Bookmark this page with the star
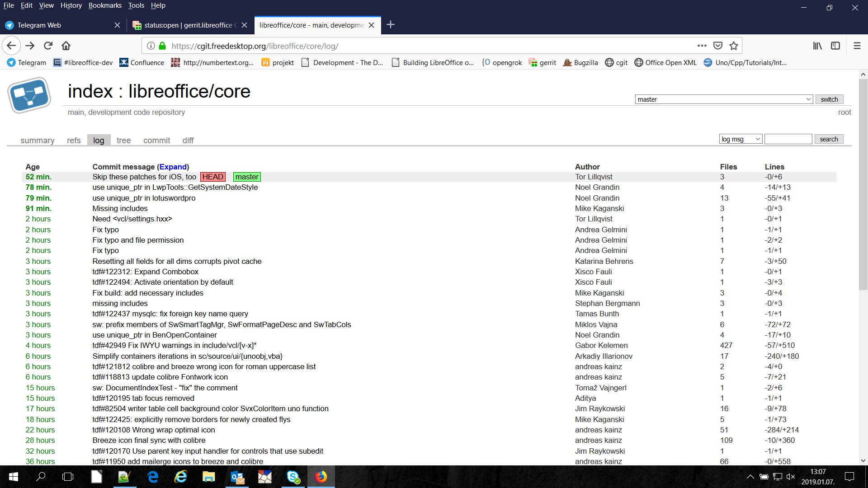Screen dimensions: 868x488 pyautogui.click(x=734, y=46)
